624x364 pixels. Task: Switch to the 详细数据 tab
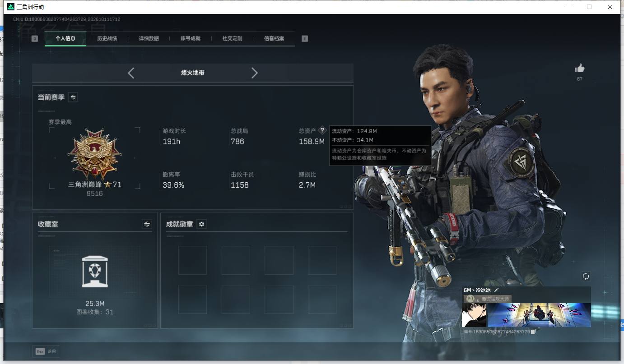point(149,38)
